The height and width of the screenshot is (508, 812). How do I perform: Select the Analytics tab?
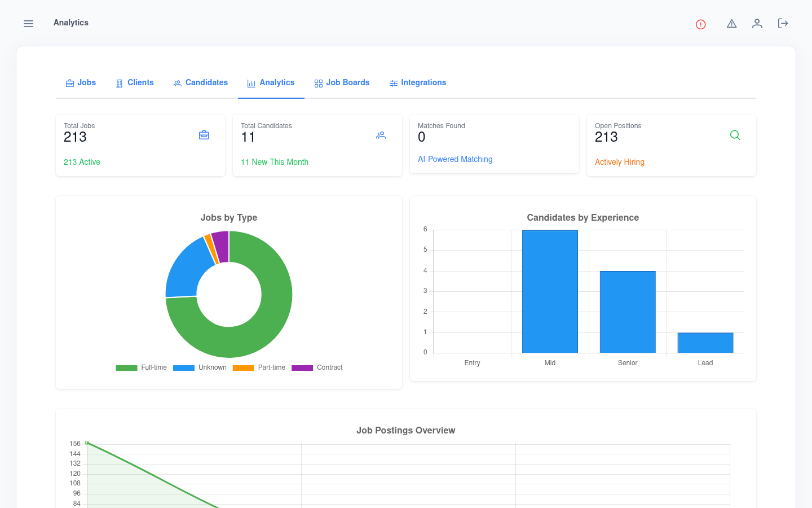click(x=271, y=82)
